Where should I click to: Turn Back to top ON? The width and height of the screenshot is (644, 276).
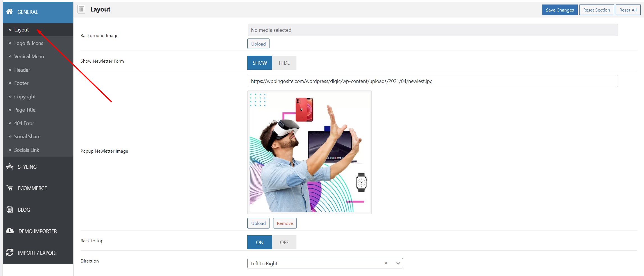260,242
